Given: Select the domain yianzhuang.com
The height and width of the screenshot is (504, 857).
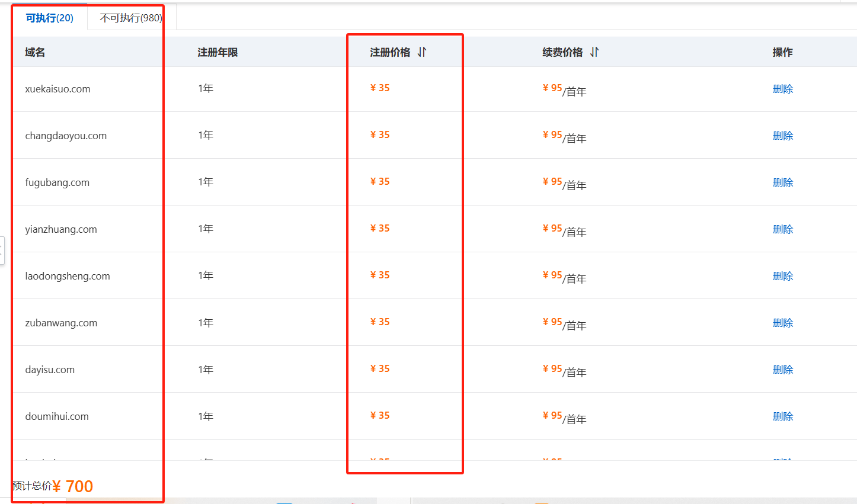Looking at the screenshot, I should pos(61,229).
